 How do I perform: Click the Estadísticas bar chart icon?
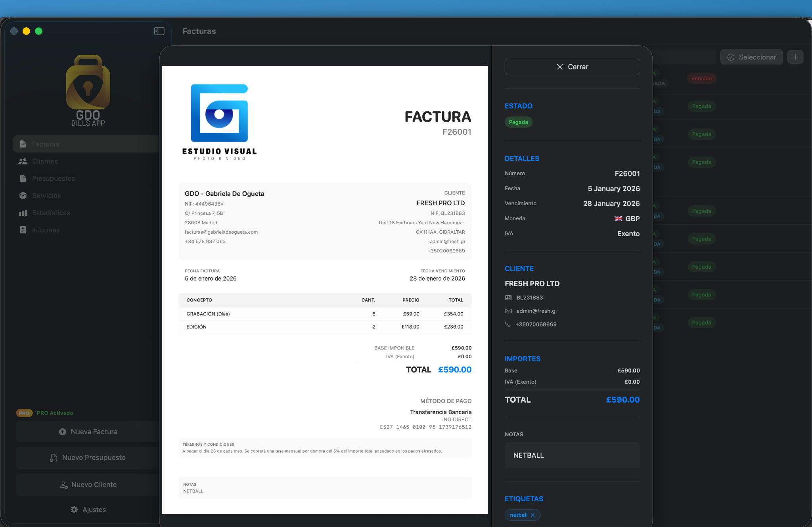(x=23, y=213)
